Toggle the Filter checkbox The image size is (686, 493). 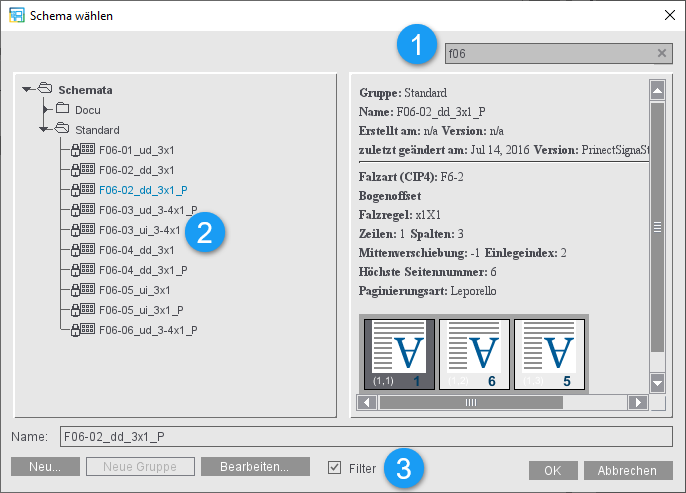click(x=334, y=468)
